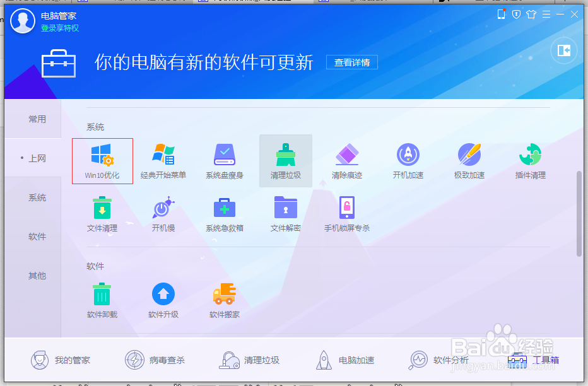
Task: Go to 清理垃圾 in bottom bar
Action: tap(249, 360)
